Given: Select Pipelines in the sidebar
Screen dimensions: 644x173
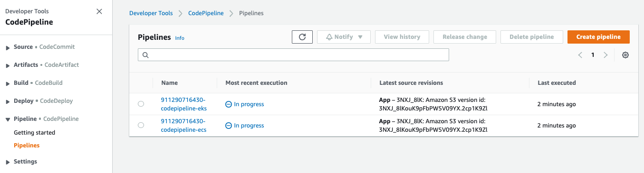Looking at the screenshot, I should [x=27, y=146].
